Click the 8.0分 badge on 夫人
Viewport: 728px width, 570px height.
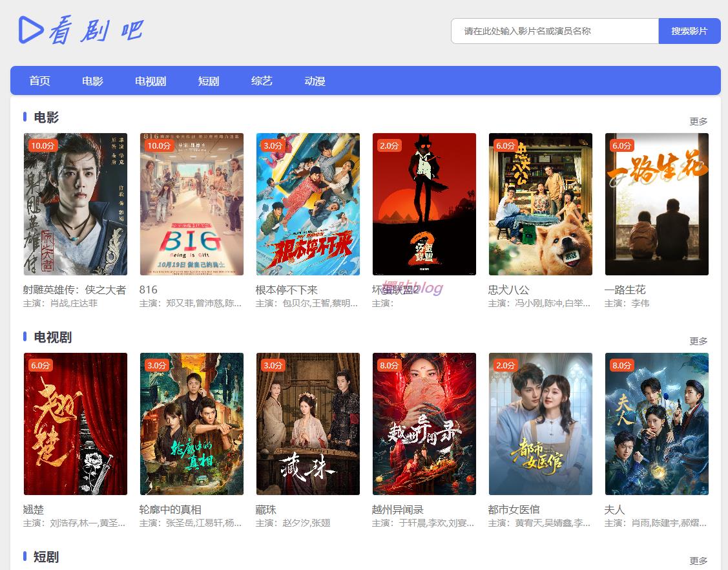[x=622, y=365]
